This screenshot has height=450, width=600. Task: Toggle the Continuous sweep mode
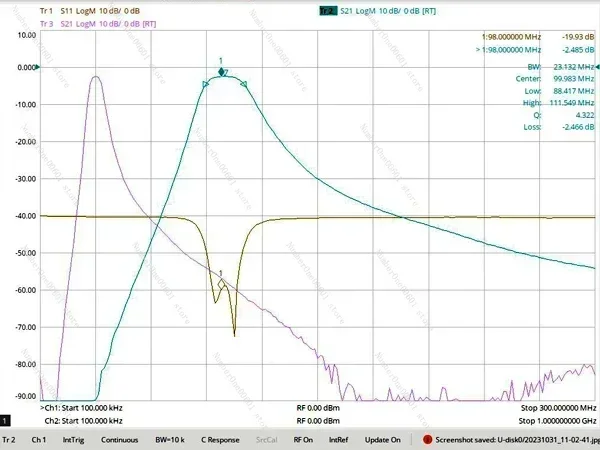119,440
